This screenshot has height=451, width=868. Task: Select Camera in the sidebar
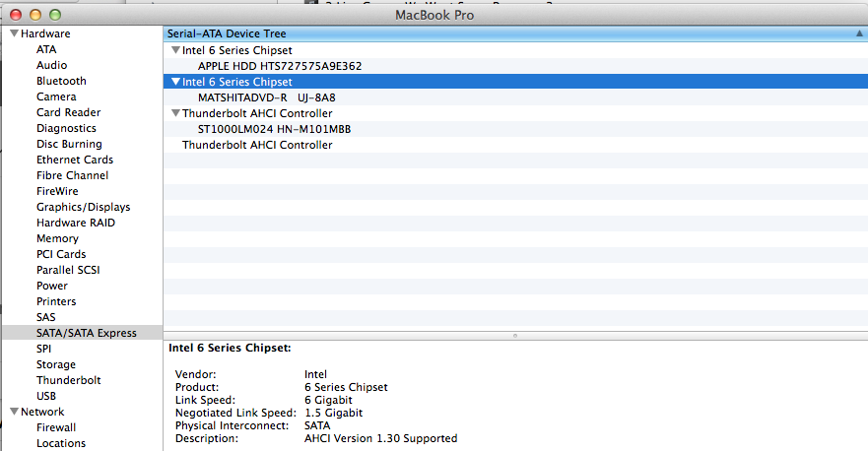click(x=56, y=97)
